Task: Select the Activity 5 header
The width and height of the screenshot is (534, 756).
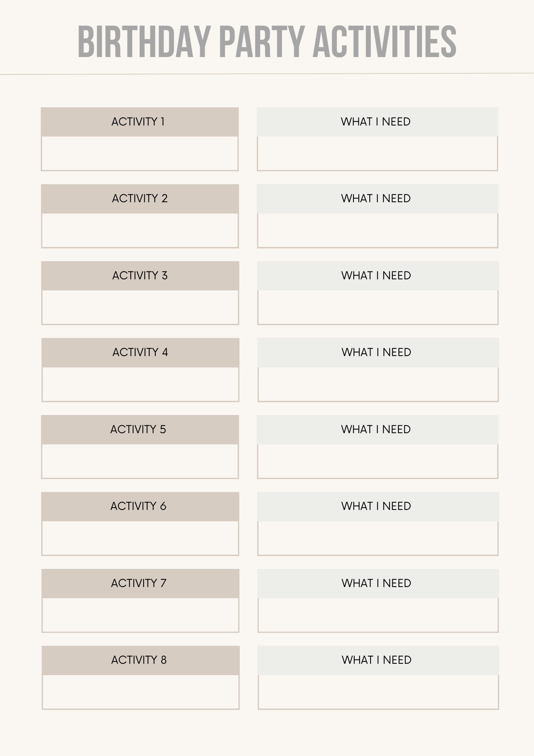Action: point(140,429)
